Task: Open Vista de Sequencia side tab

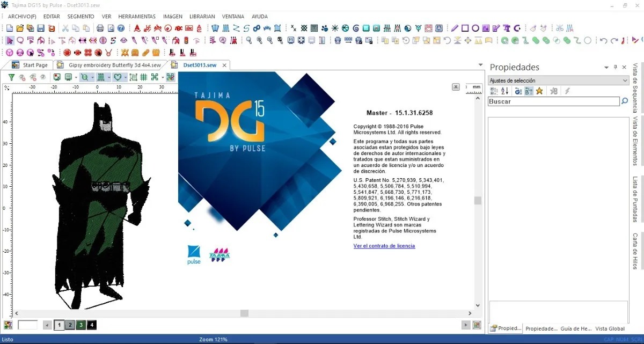Action: [x=635, y=87]
